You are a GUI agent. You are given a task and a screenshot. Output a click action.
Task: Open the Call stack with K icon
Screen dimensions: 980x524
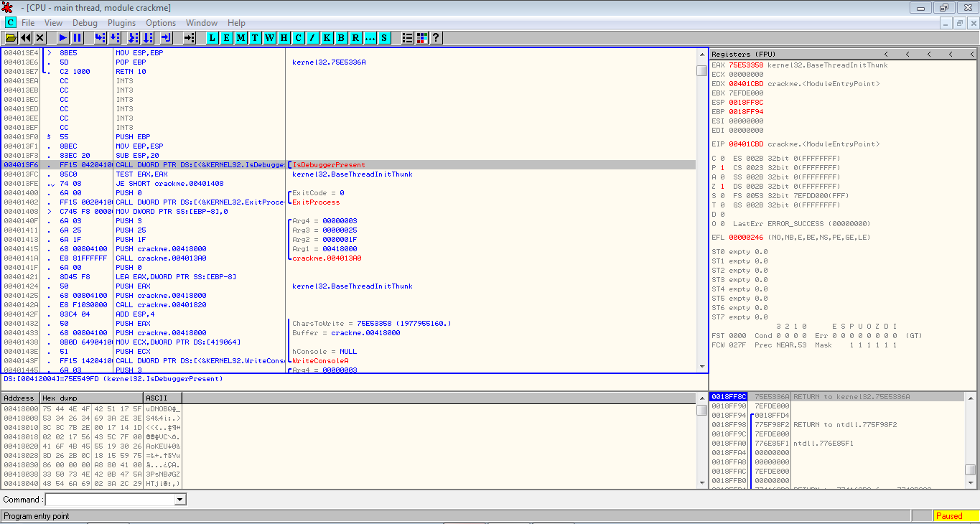(327, 37)
